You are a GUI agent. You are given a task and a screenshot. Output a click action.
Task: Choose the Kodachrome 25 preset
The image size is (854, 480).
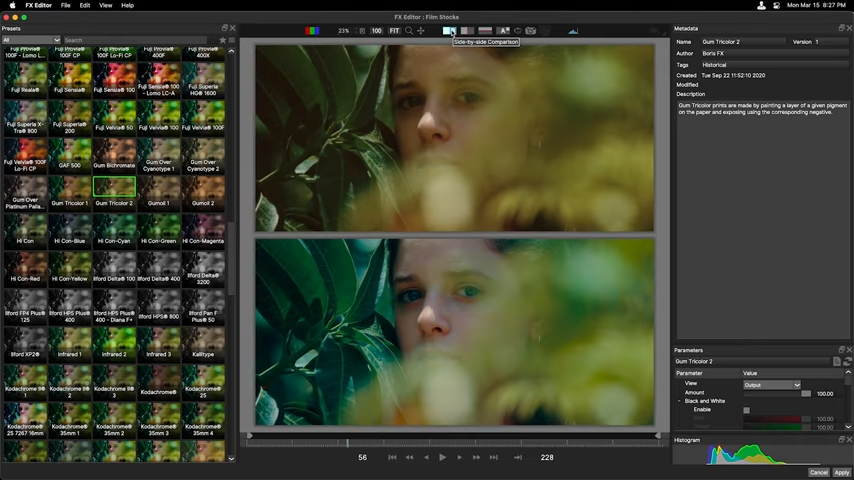click(203, 381)
